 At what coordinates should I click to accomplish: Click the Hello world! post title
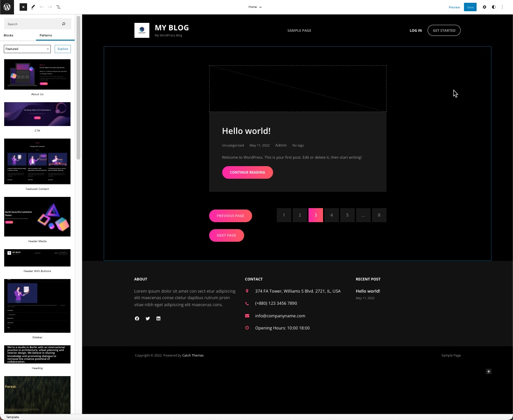(246, 131)
